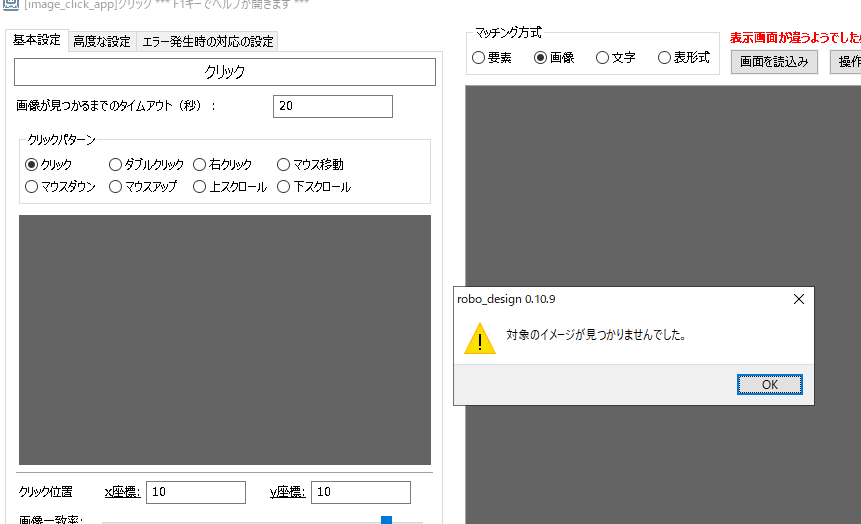Open the エラー発生時の対応の設定 tab
The image size is (861, 524).
(208, 41)
